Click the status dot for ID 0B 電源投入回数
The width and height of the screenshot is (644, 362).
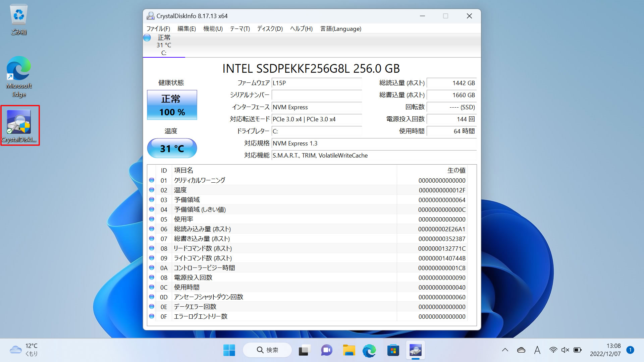152,278
